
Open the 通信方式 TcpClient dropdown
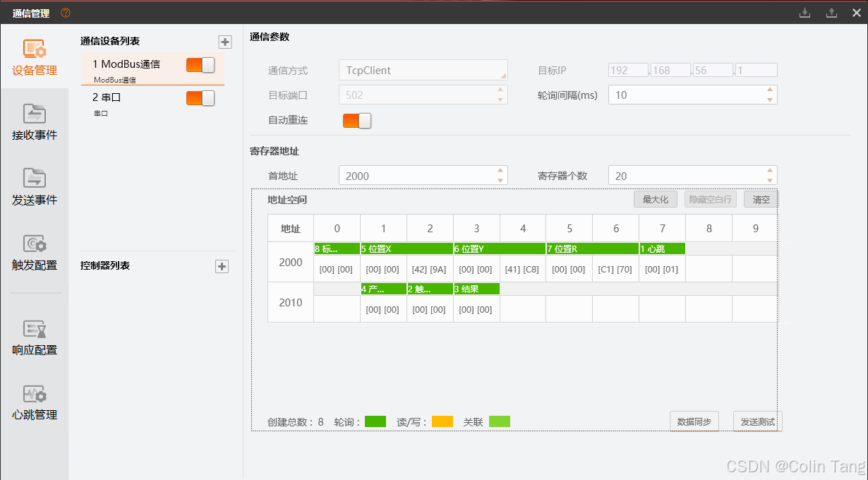[423, 71]
